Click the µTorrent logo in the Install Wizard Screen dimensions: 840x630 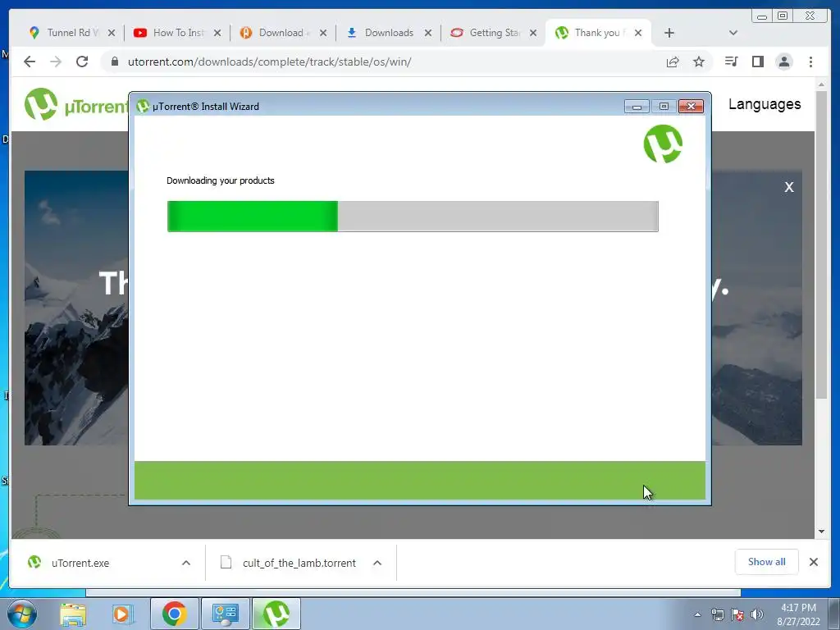663,144
